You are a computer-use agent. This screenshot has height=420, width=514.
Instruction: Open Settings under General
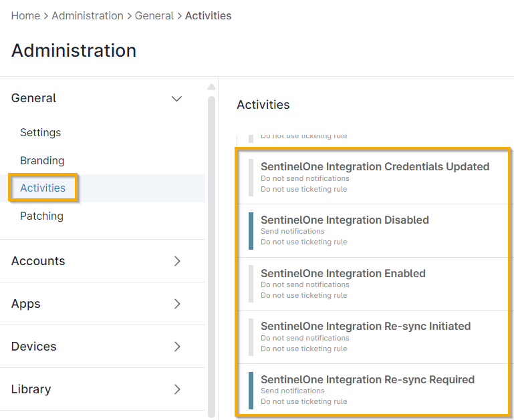(40, 132)
